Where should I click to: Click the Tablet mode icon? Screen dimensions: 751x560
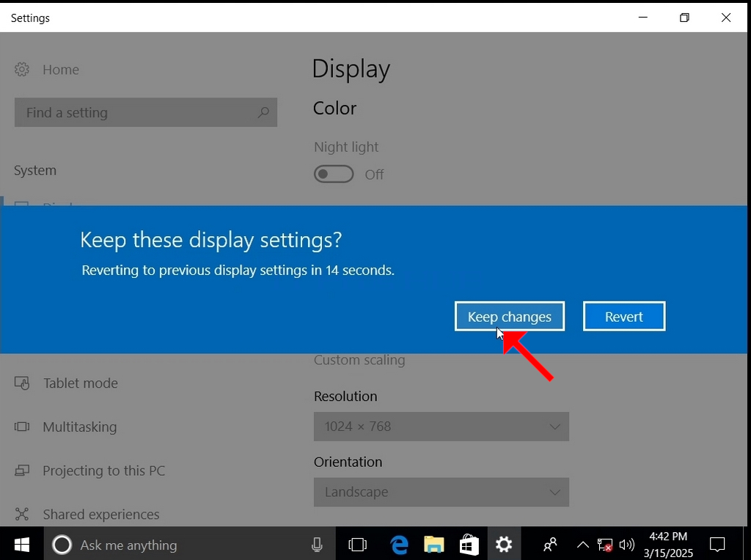pyautogui.click(x=22, y=383)
